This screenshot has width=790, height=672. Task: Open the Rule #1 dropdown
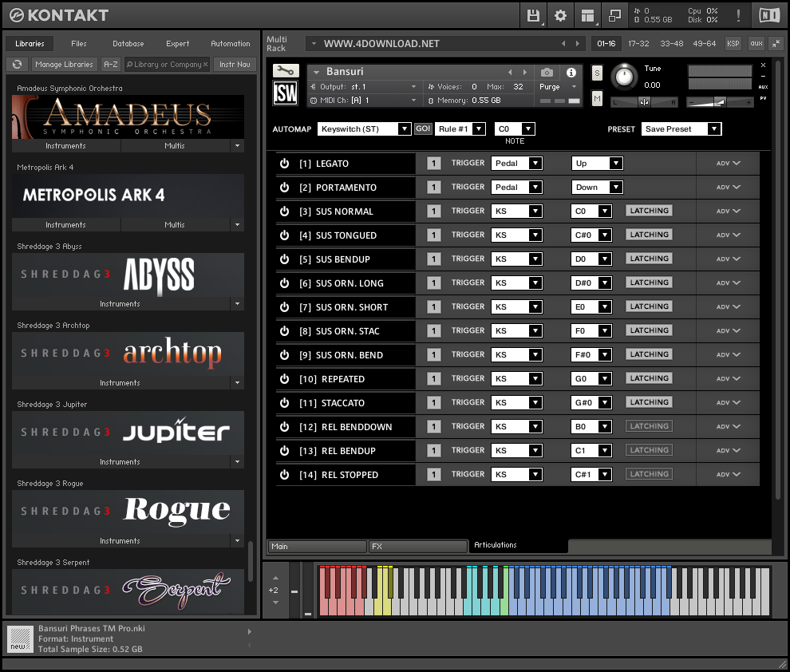pos(460,129)
